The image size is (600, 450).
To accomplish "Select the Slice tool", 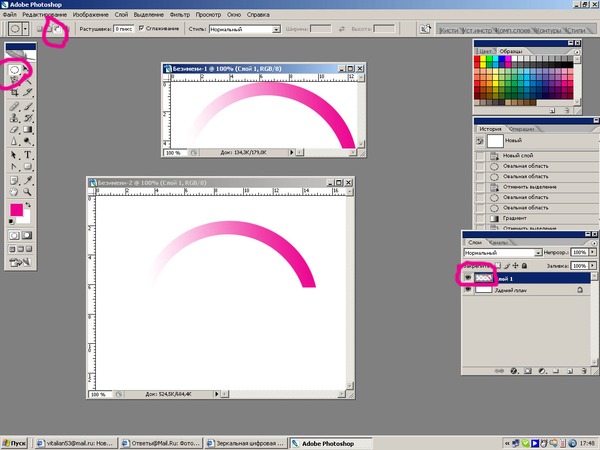I will tap(27, 92).
